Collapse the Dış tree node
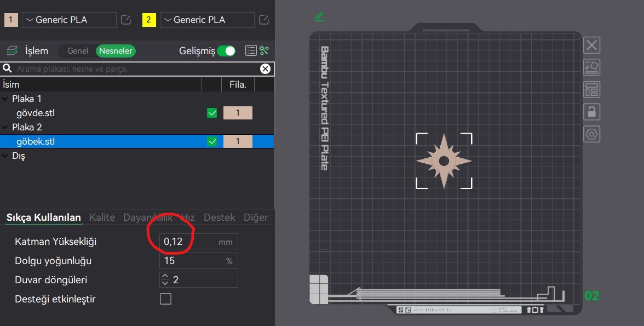644x326 pixels. pyautogui.click(x=5, y=156)
